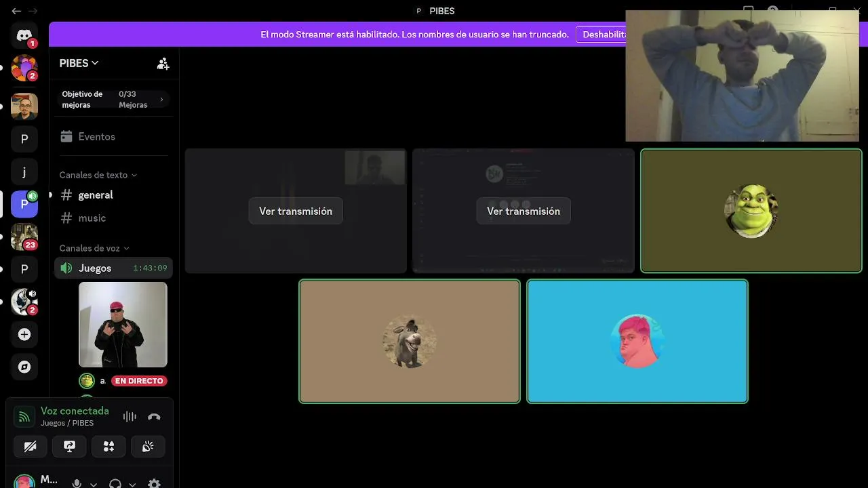Open microphone input options arrow
This screenshot has height=488, width=868.
(94, 485)
